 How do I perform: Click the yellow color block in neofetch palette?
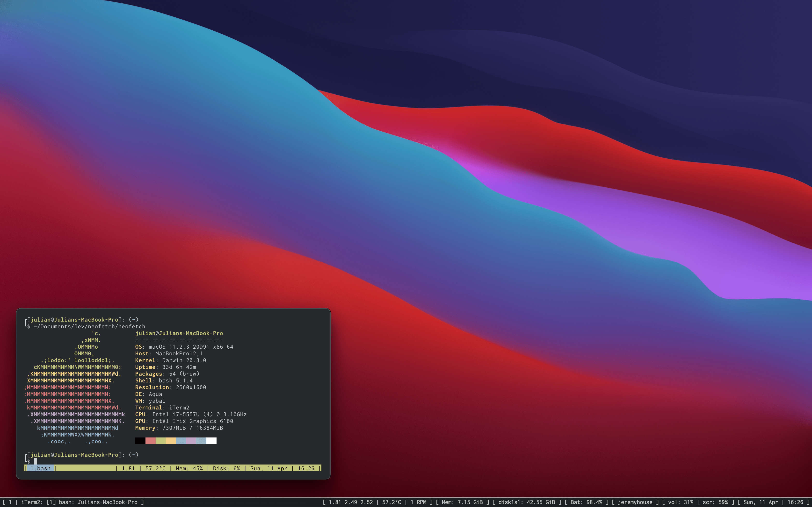[x=171, y=441]
